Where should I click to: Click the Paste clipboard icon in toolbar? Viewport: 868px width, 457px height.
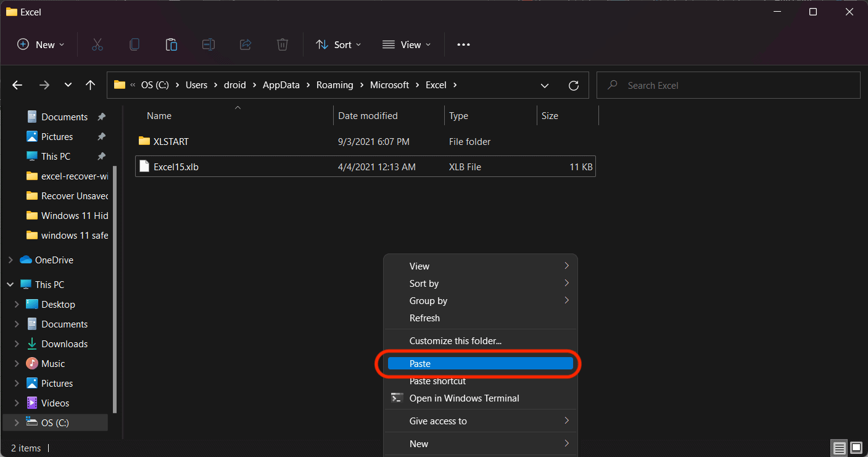(x=172, y=44)
